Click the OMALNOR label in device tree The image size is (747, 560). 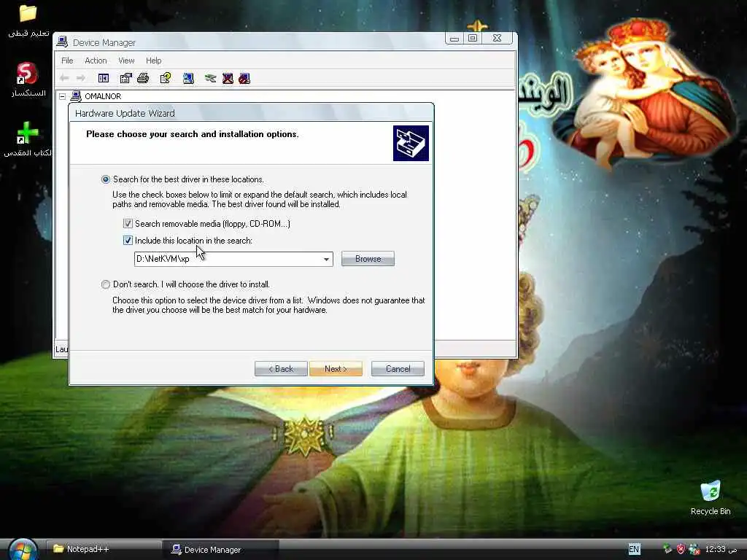tap(103, 96)
